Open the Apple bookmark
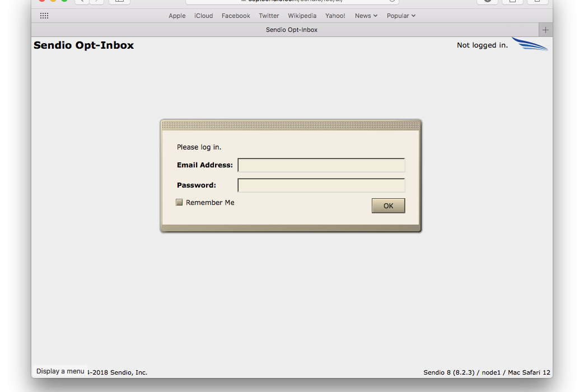This screenshot has width=584, height=392. pyautogui.click(x=177, y=16)
